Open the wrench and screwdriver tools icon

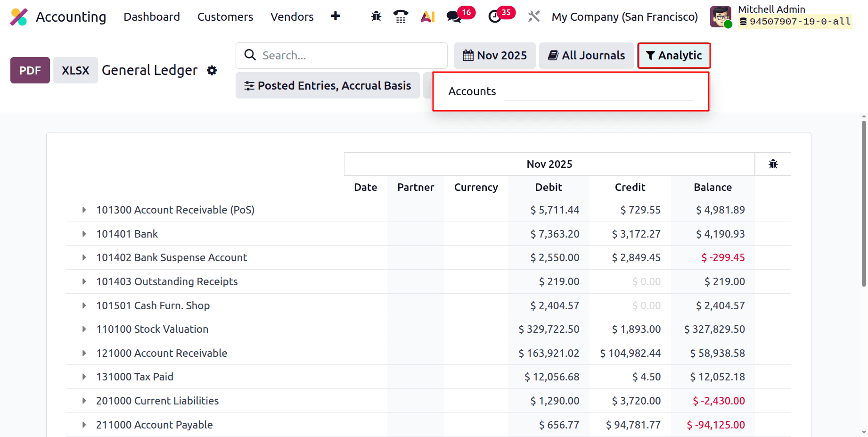(534, 16)
